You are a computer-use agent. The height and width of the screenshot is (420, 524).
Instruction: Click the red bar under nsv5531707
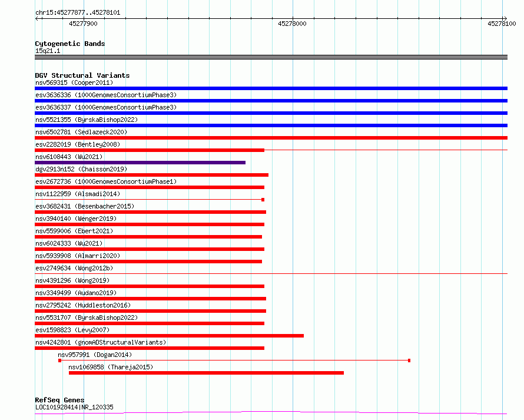150,323
